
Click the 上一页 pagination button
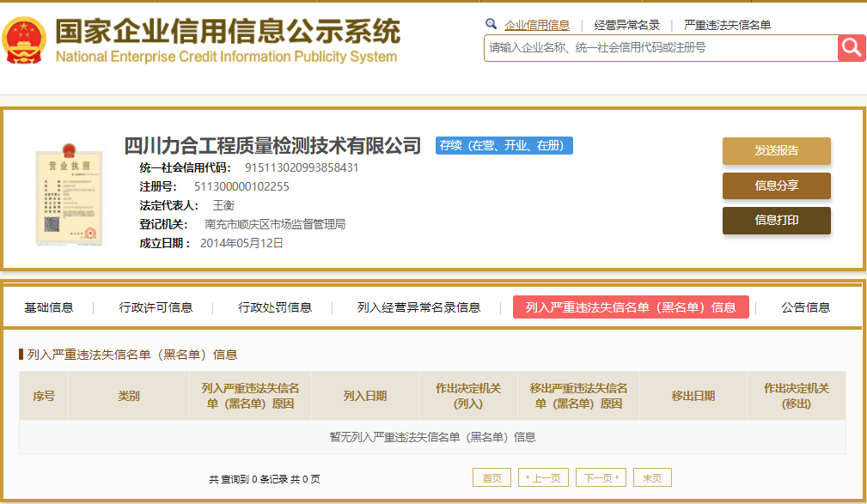click(x=543, y=478)
